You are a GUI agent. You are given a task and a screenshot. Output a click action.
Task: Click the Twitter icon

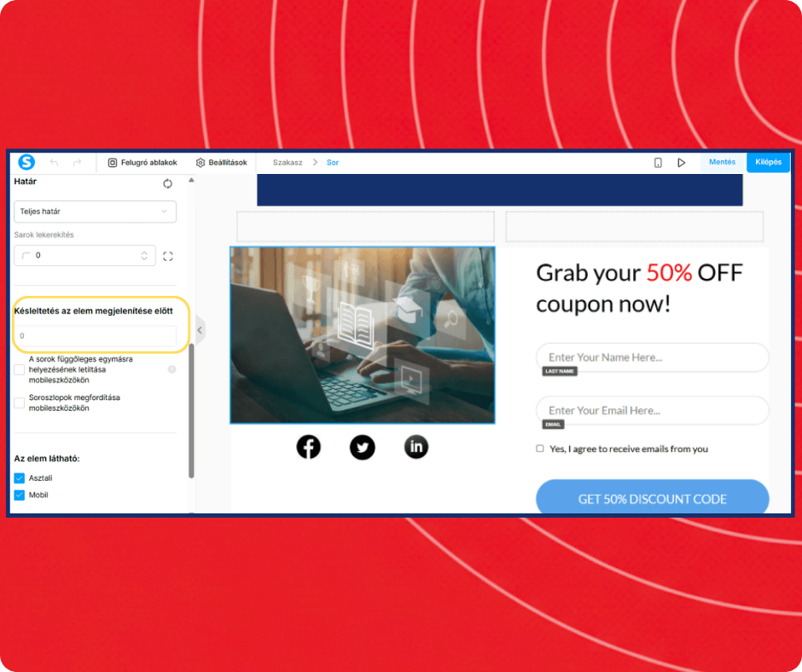362,447
